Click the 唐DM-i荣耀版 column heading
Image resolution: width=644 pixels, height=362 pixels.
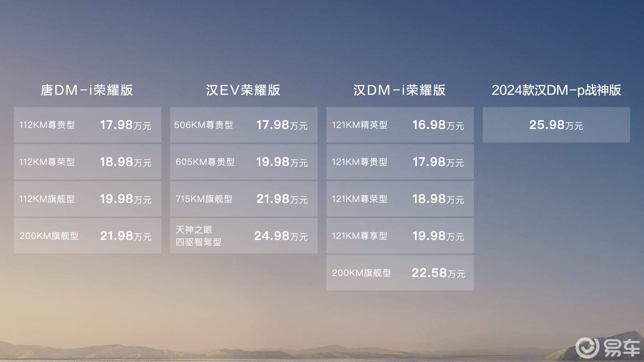point(87,90)
